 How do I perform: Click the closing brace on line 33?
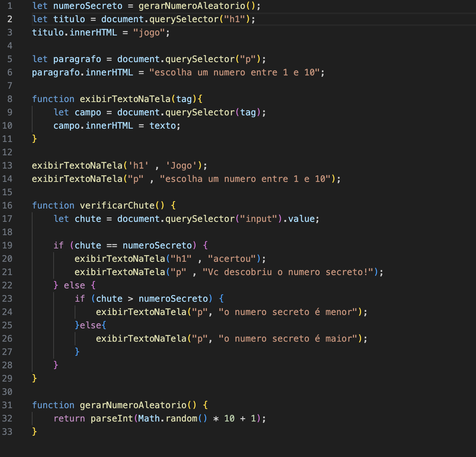click(34, 431)
